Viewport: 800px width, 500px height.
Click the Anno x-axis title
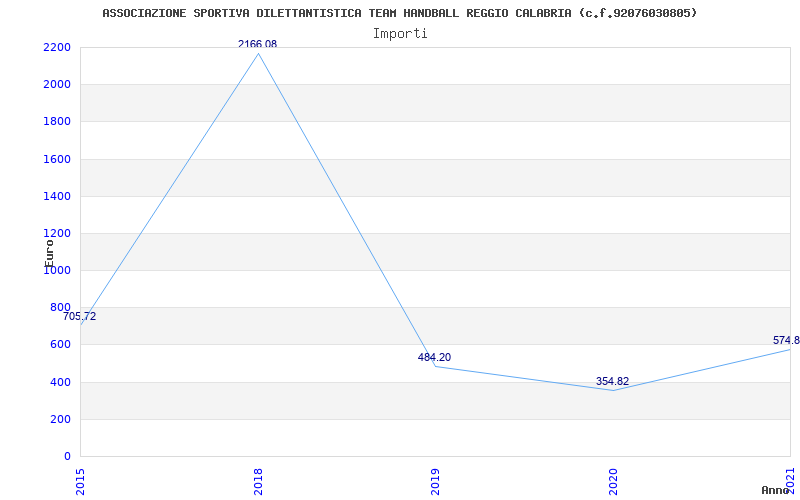776,490
